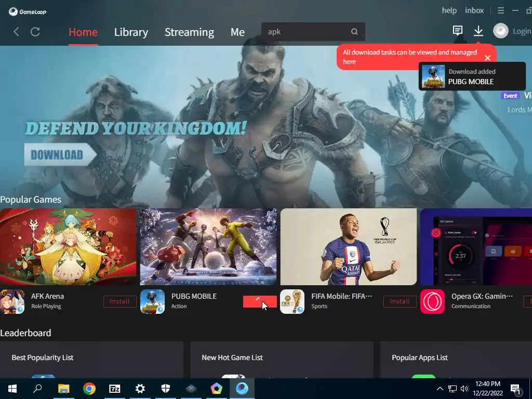Image resolution: width=532 pixels, height=399 pixels.
Task: Close the red download tasks tooltip
Action: pyautogui.click(x=487, y=58)
